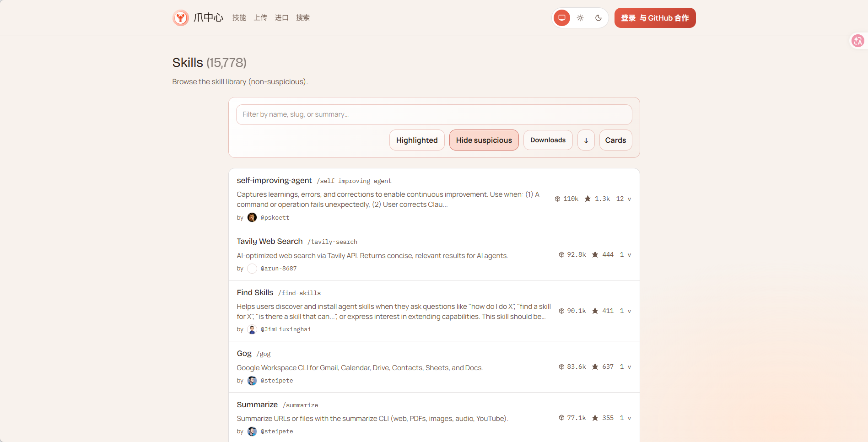Image resolution: width=868 pixels, height=442 pixels.
Task: Click @steipete's avatar on the Gog skill
Action: pyautogui.click(x=252, y=380)
